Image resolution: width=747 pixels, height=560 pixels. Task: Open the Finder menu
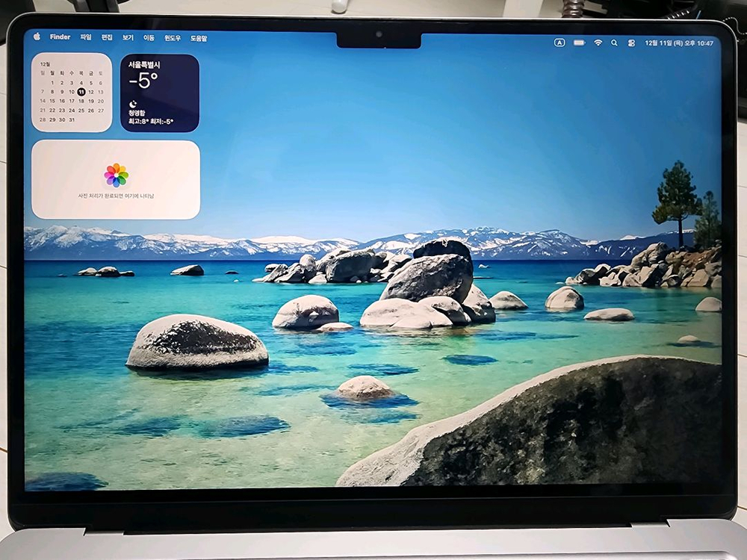pos(58,36)
